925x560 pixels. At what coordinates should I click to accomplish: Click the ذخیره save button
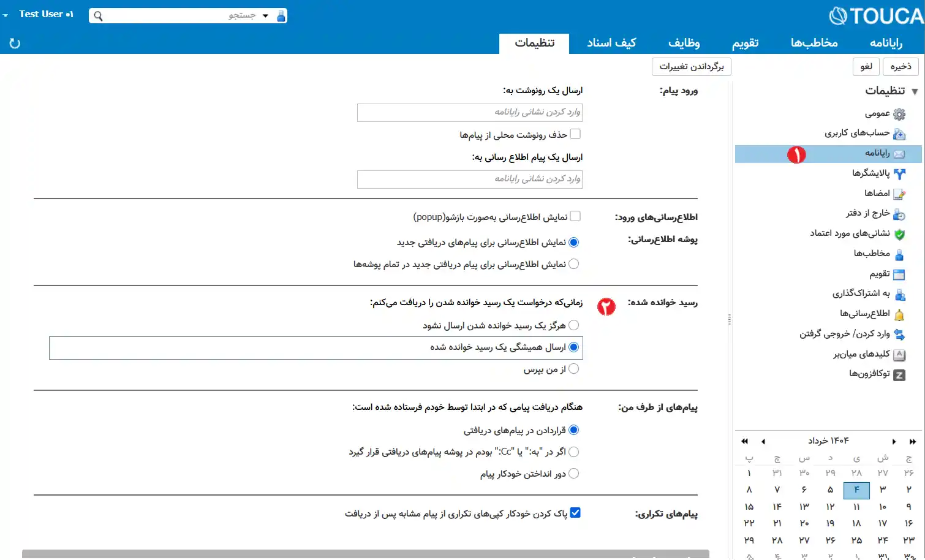[901, 67]
